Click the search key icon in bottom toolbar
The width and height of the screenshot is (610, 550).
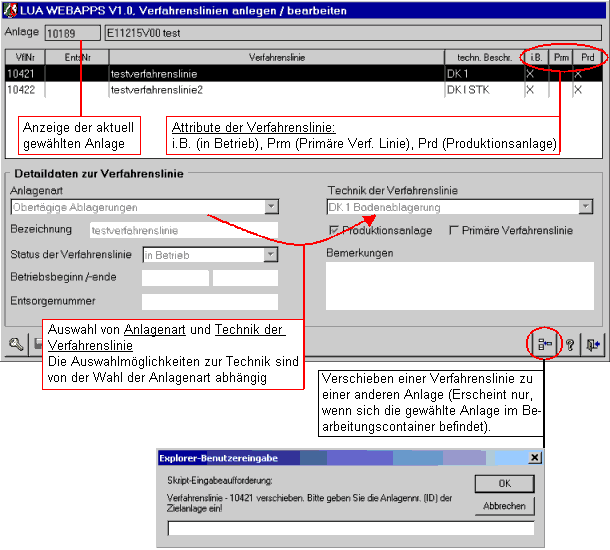click(x=17, y=345)
